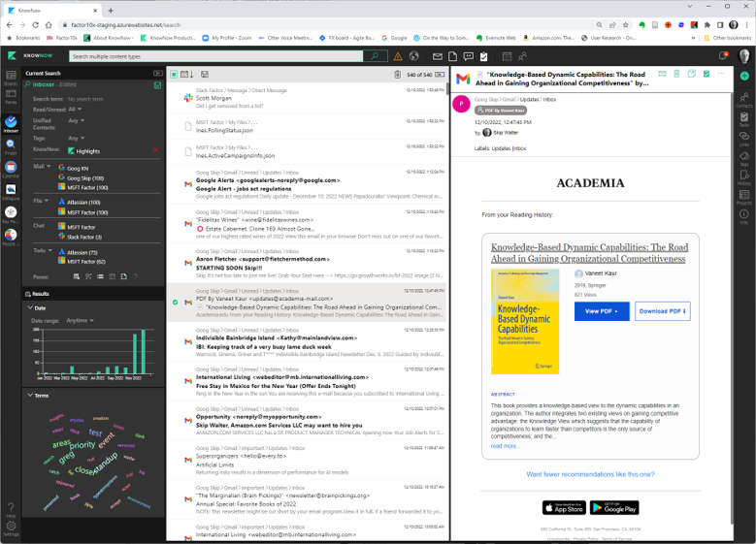Screen dimensions: 756x544
Task: Collapse the Terms section
Action: (28, 396)
